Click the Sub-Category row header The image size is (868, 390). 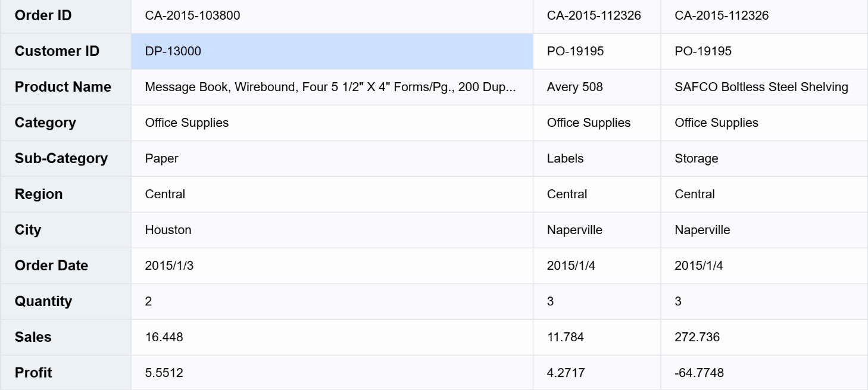[x=65, y=158]
